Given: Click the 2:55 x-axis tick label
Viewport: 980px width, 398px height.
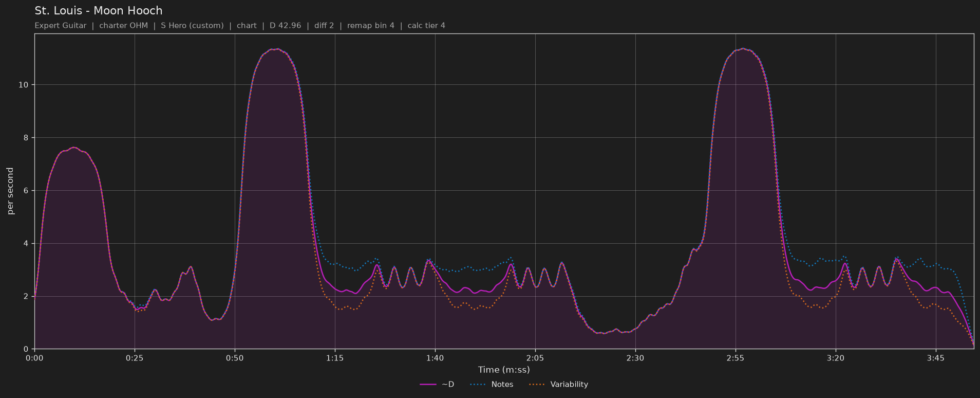Looking at the screenshot, I should [736, 358].
